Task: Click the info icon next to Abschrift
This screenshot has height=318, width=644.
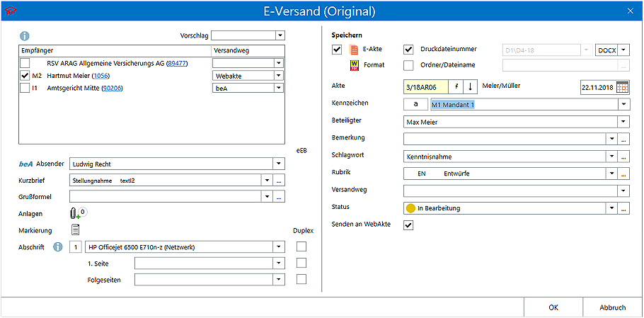Action: [59, 247]
